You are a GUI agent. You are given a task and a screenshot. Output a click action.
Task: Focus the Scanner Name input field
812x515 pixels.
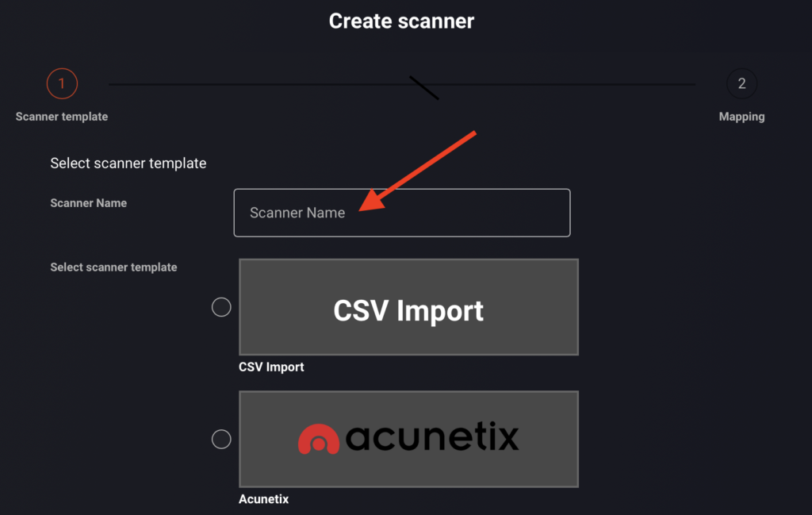click(x=402, y=213)
